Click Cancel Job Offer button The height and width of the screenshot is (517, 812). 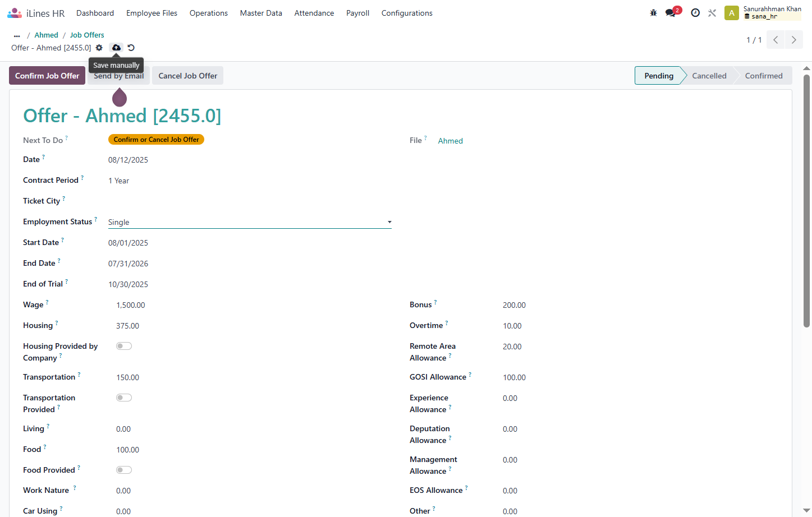(x=188, y=76)
